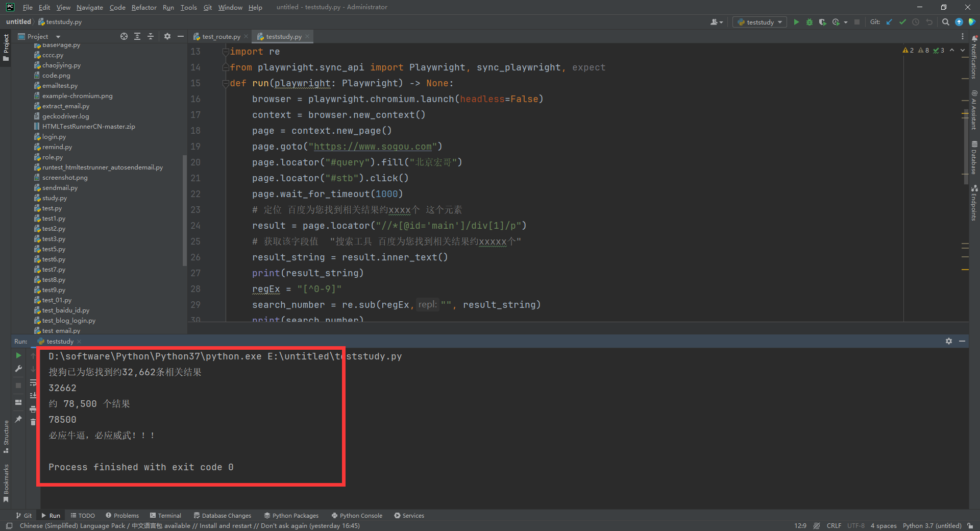Viewport: 980px width, 531px height.
Task: Toggle pin tab in Run panel
Action: coord(18,419)
